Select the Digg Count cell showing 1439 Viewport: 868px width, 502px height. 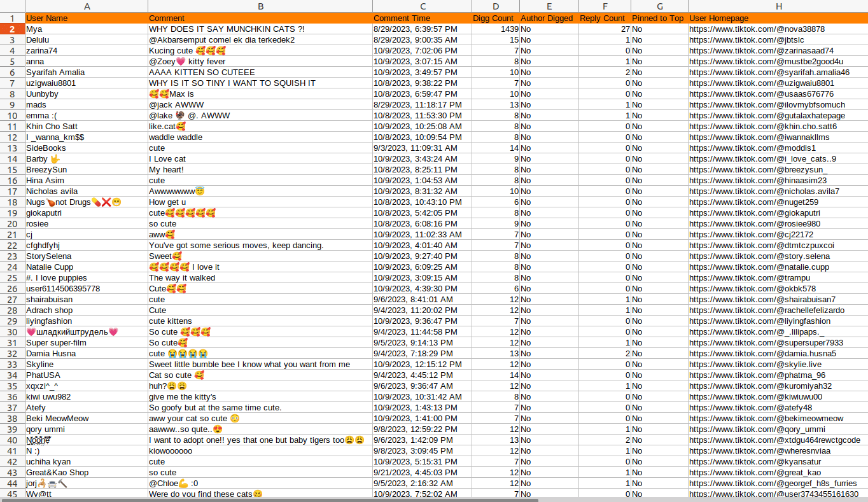509,29
